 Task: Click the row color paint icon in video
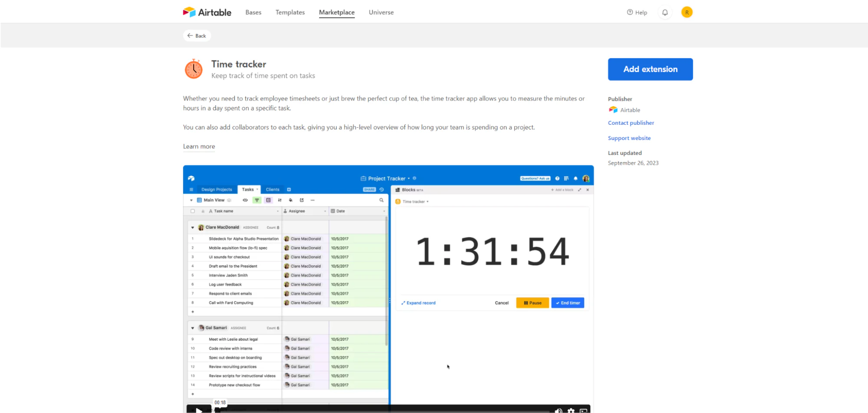tap(291, 200)
